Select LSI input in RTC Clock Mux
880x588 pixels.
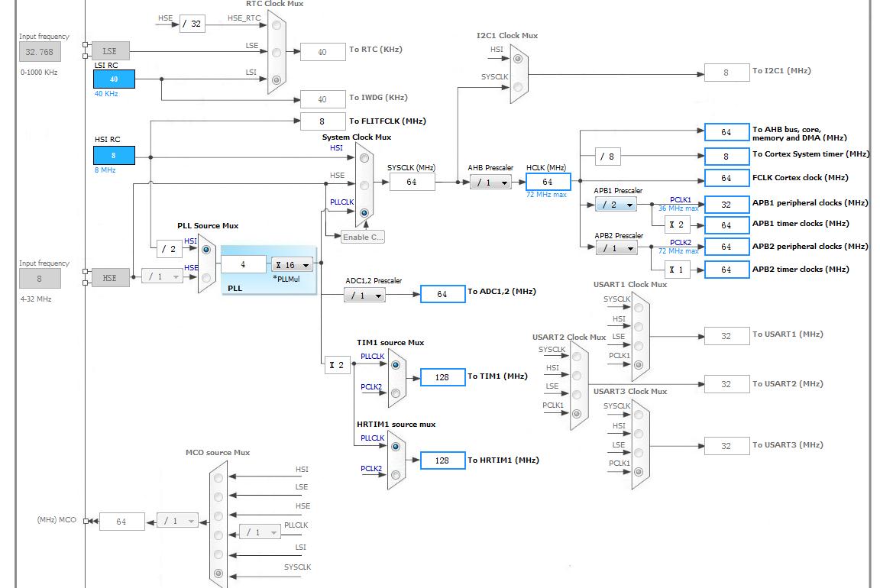(276, 79)
